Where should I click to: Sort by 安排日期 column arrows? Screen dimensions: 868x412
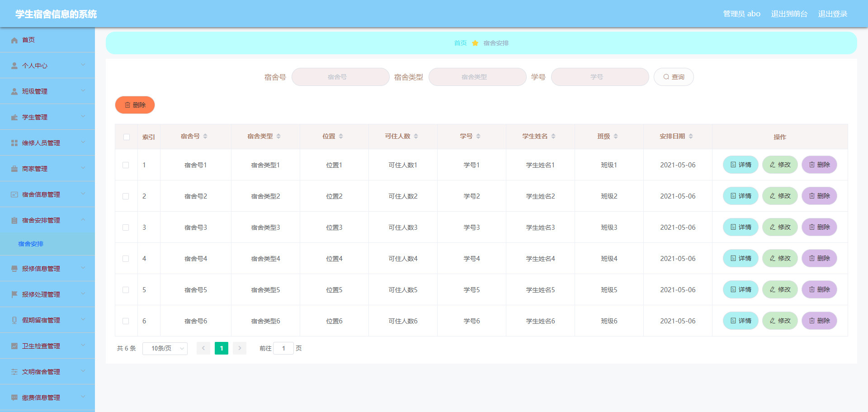pos(691,136)
